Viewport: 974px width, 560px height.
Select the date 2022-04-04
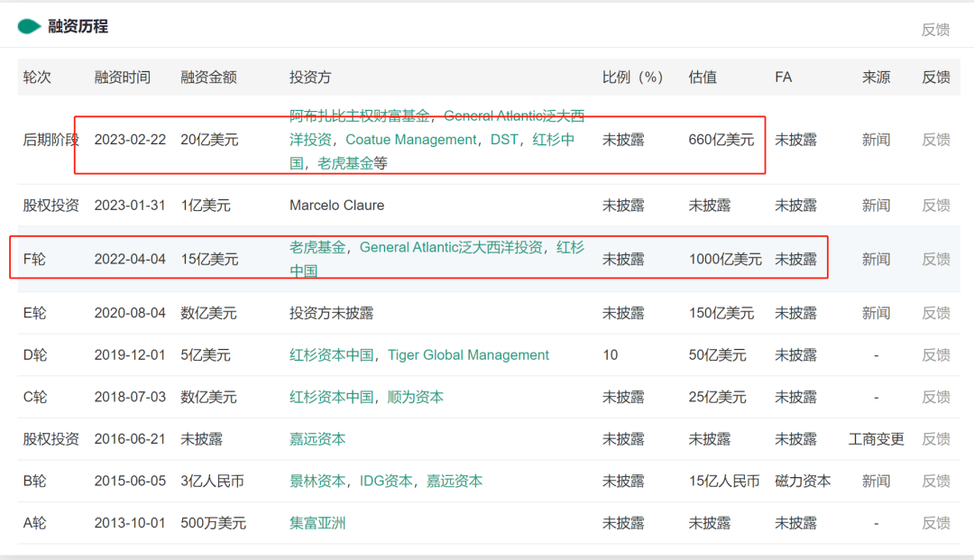coord(130,260)
